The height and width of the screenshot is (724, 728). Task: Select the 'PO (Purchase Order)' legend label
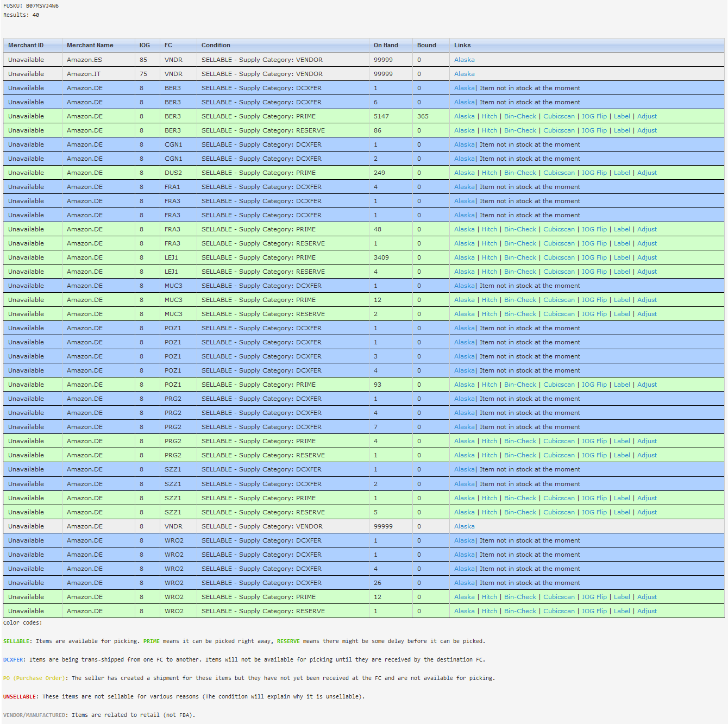(x=35, y=678)
